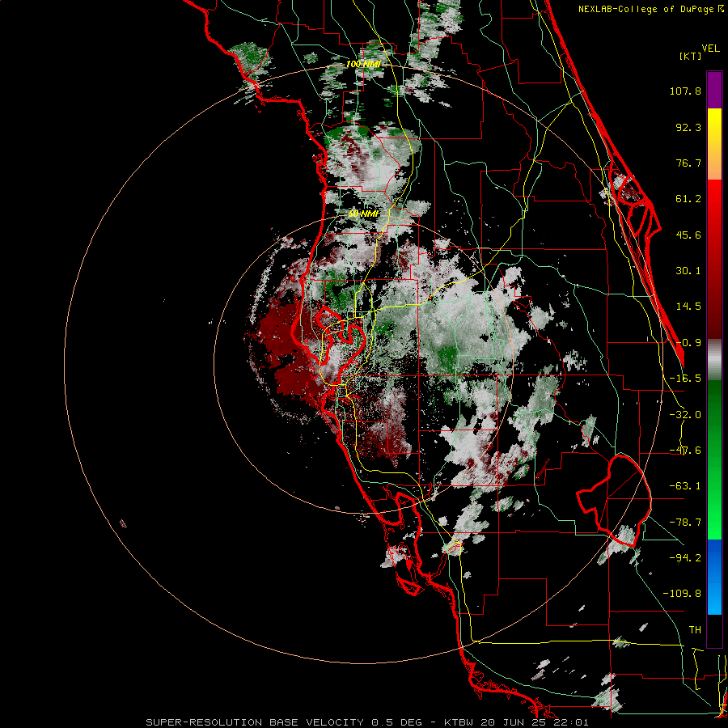Click the VEL legend title
Screen dimensions: 728x728
pos(710,49)
